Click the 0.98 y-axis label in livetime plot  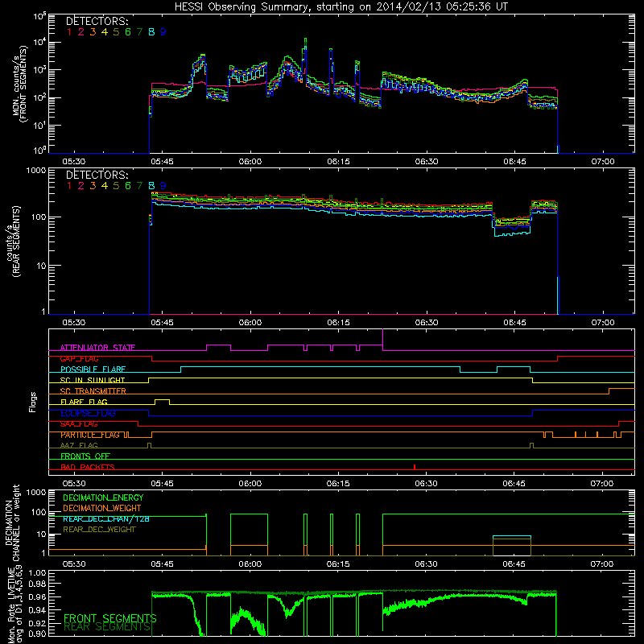pos(38,584)
